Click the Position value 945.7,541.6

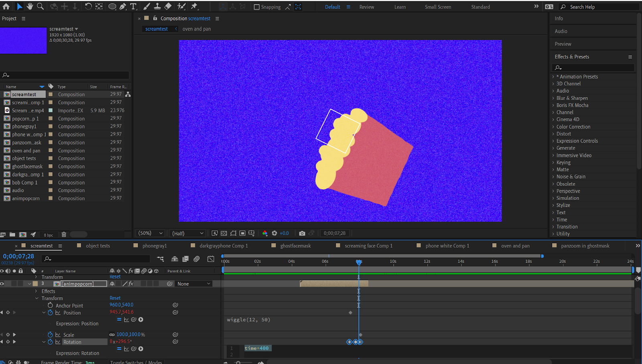(122, 312)
